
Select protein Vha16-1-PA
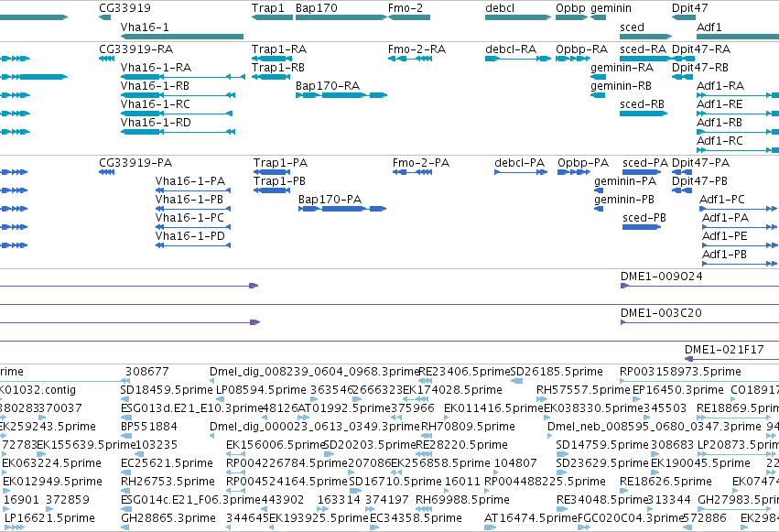193,190
